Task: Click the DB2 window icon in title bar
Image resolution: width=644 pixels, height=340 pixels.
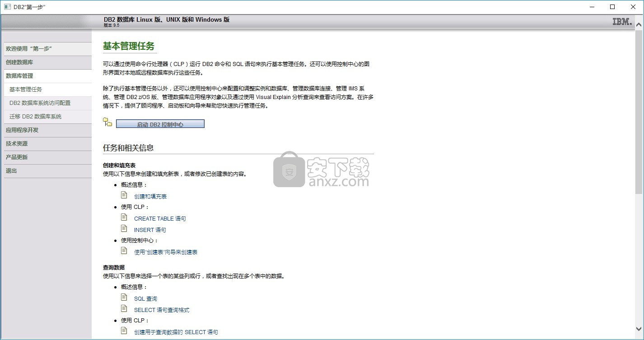Action: point(7,7)
